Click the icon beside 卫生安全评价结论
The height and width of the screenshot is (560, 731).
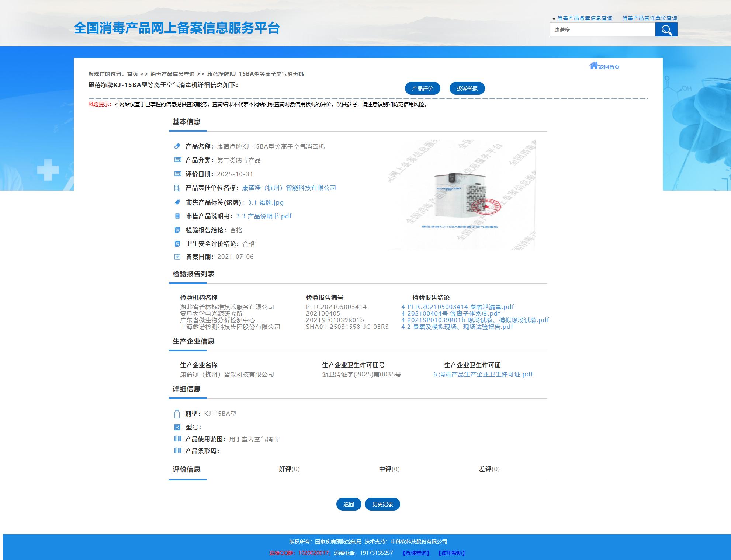[x=177, y=244]
